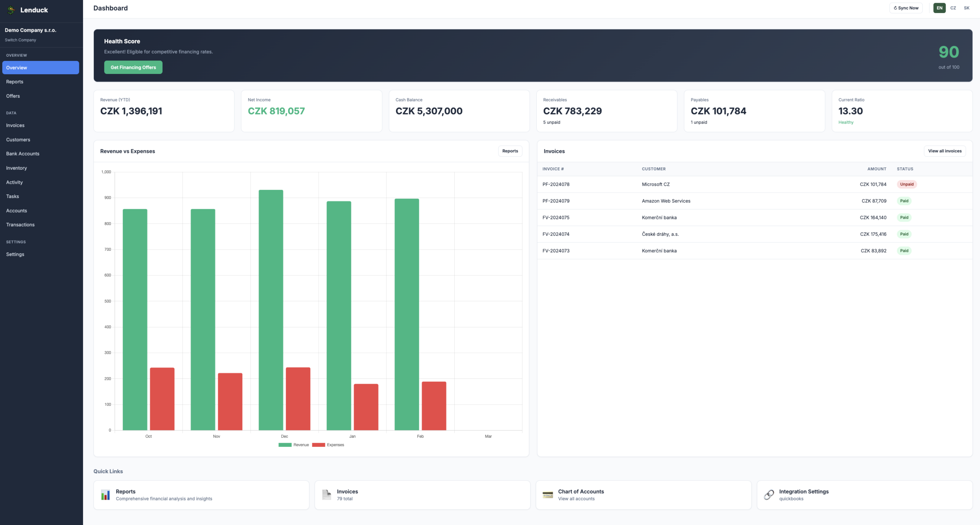The height and width of the screenshot is (525, 980).
Task: Click the Reports bar chart icon
Action: point(105,495)
